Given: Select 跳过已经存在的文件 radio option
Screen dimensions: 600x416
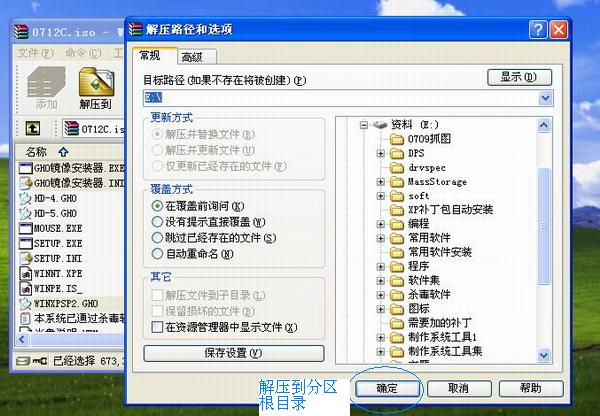Looking at the screenshot, I should (157, 238).
